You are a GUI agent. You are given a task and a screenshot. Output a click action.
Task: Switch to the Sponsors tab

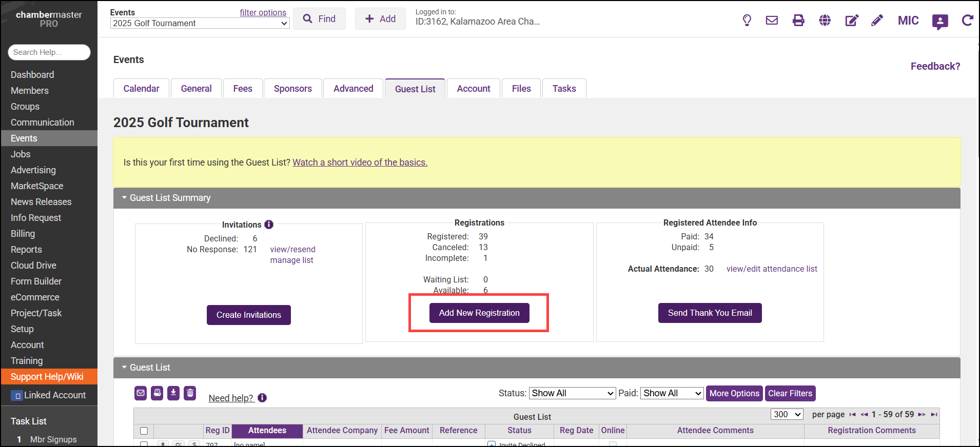(292, 89)
